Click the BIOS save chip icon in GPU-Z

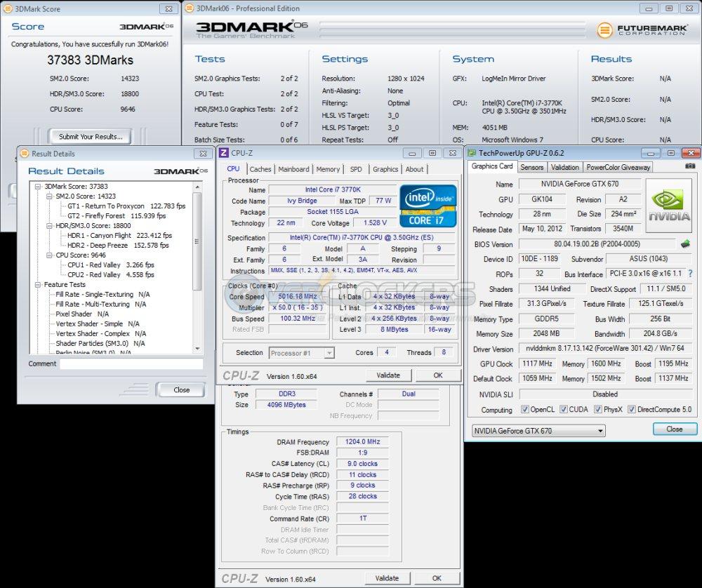(685, 244)
